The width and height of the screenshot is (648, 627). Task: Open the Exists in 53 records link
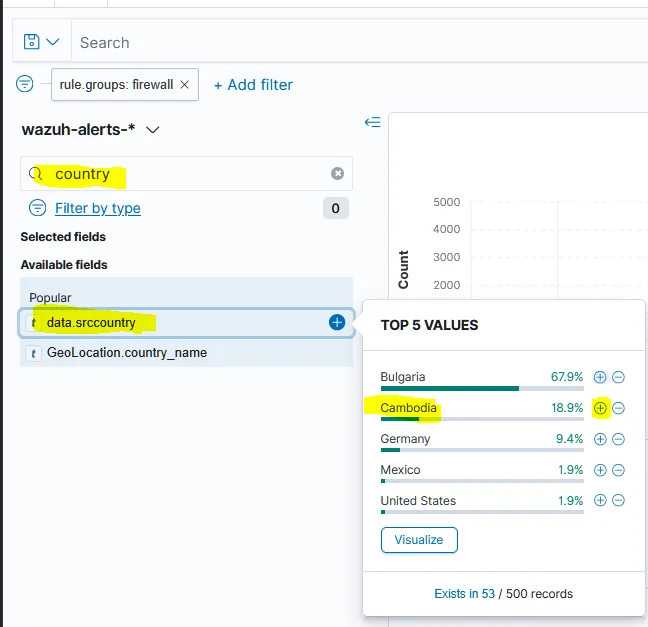click(x=465, y=594)
